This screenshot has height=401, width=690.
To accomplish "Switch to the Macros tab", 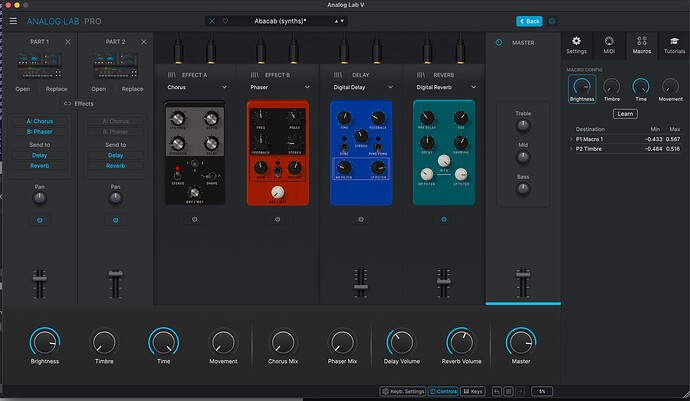I will point(642,45).
